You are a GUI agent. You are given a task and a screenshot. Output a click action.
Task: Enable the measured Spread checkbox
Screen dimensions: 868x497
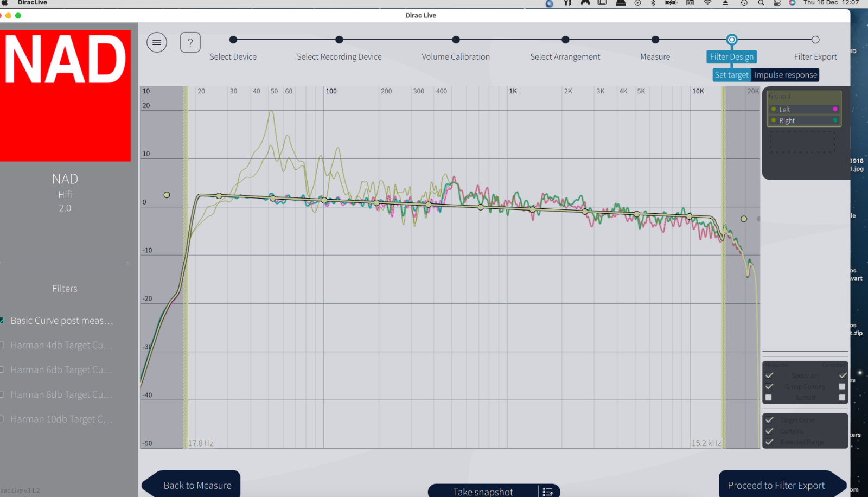(x=769, y=398)
